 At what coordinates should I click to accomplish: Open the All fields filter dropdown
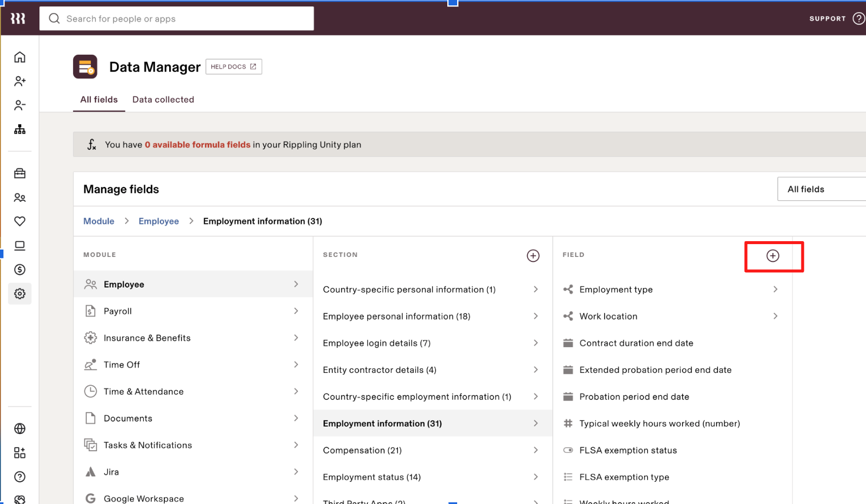click(822, 189)
